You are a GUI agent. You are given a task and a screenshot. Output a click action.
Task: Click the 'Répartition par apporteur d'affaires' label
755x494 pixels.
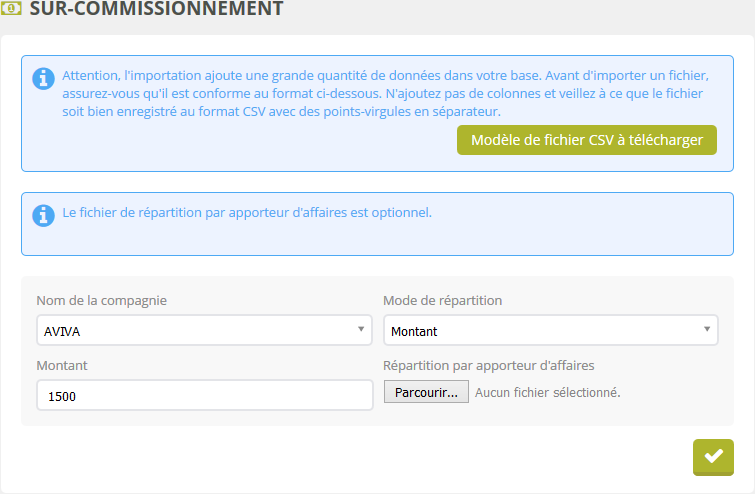click(489, 366)
